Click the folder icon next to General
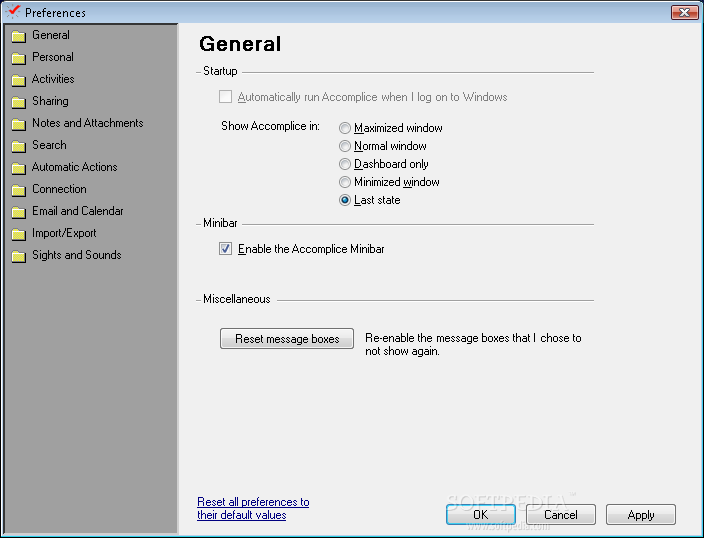704x538 pixels. click(18, 36)
